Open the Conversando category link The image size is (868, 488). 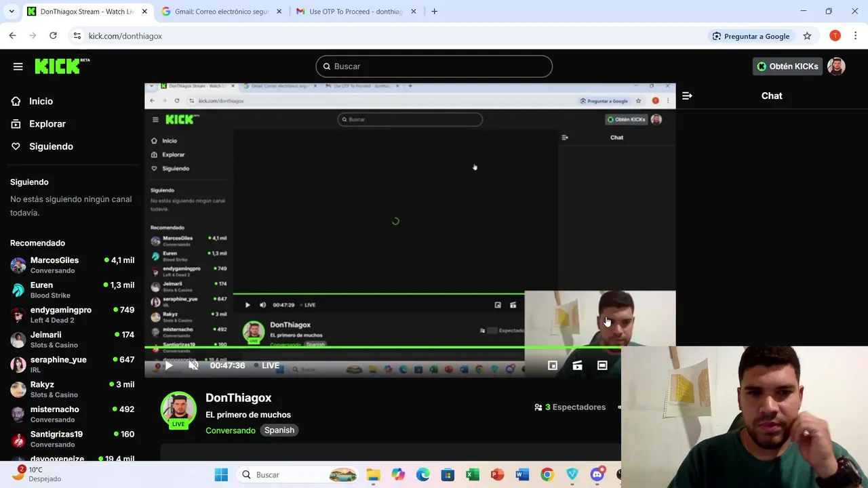(231, 430)
